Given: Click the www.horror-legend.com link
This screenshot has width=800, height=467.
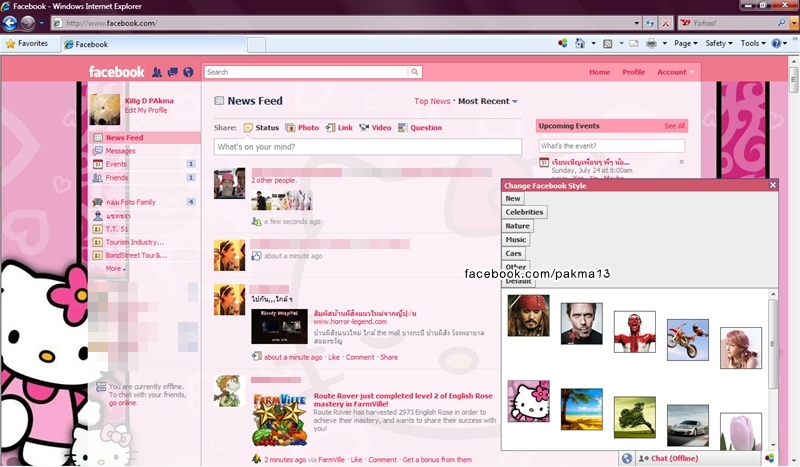Looking at the screenshot, I should pos(350,322).
